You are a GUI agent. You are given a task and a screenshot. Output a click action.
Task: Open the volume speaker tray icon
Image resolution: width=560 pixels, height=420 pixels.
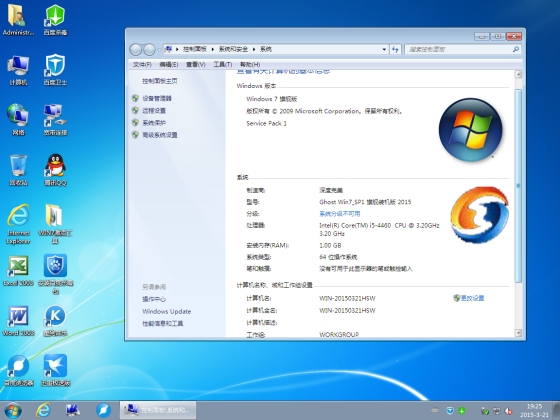pos(508,411)
